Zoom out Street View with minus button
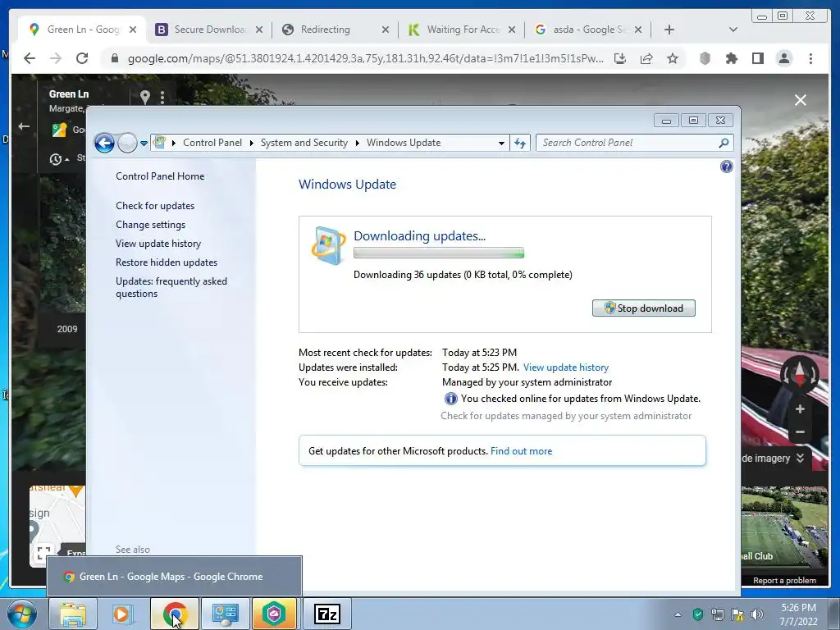840x630 pixels. point(800,431)
